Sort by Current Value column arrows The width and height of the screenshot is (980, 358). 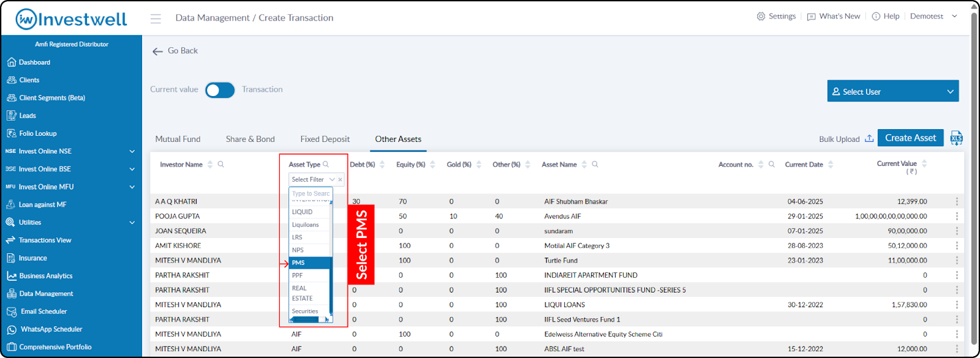[x=924, y=163]
